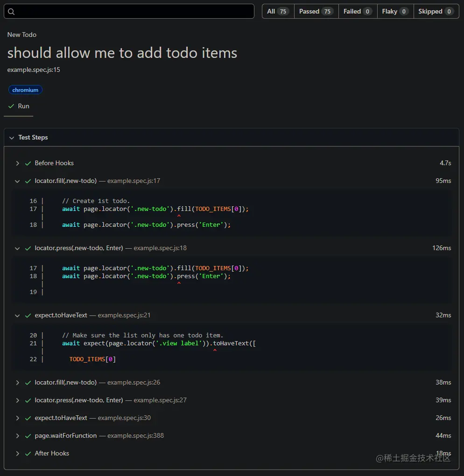Viewport: 464px width, 476px height.
Task: Filter by Flaky tests
Action: pyautogui.click(x=395, y=11)
